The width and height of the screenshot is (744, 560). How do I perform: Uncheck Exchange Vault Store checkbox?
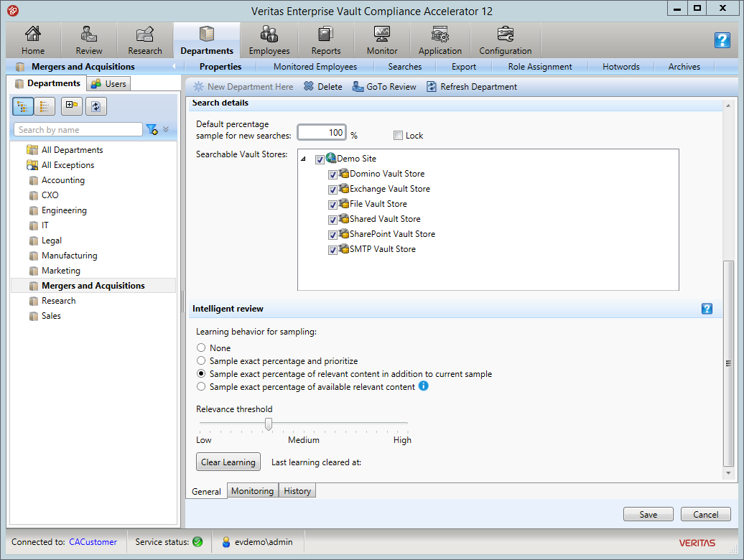click(333, 190)
